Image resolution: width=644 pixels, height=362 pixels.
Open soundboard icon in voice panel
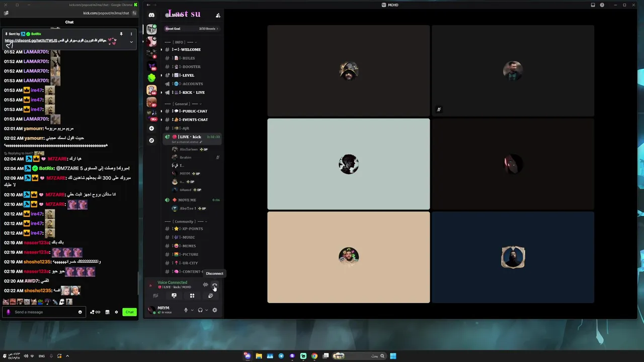[x=210, y=296]
